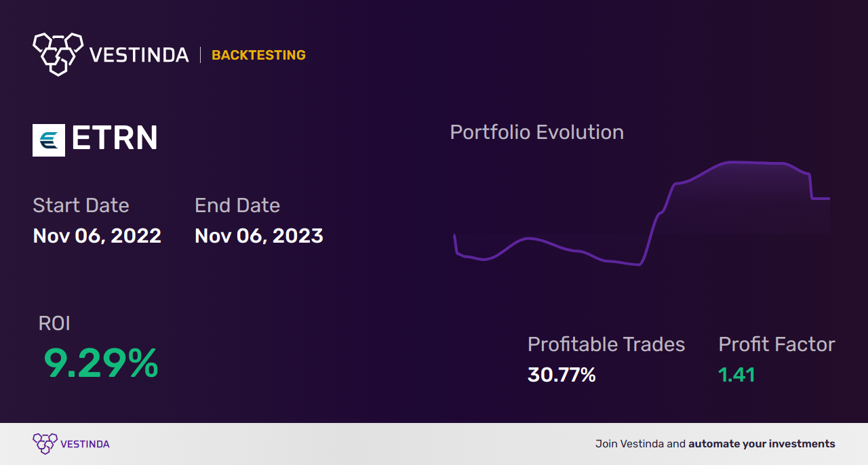Click the ETRN ticker name

(x=115, y=139)
